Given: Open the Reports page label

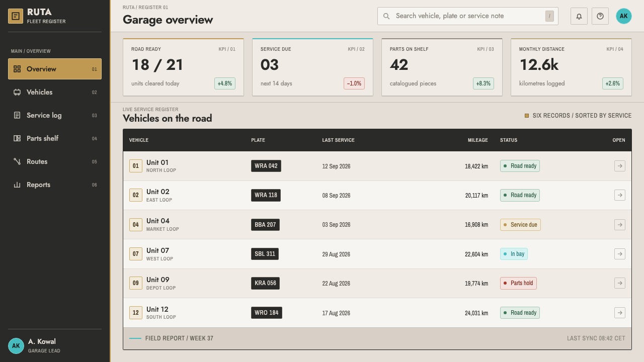Looking at the screenshot, I should (x=38, y=185).
